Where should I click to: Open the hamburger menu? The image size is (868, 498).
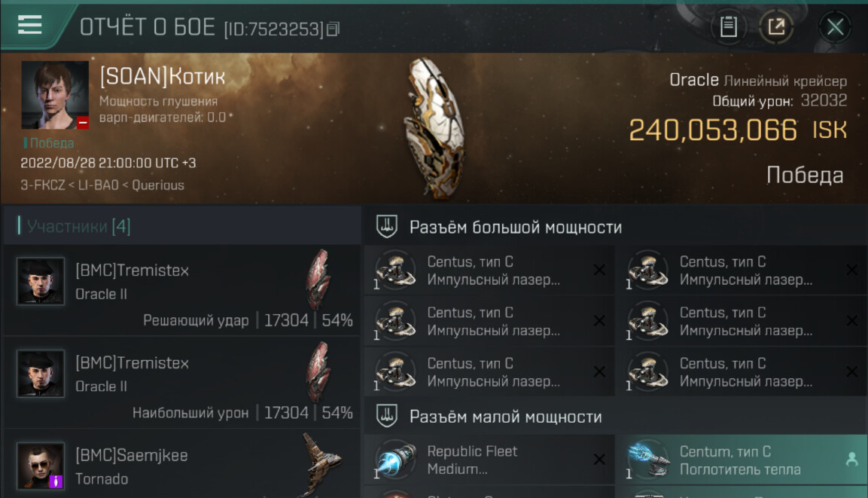(x=30, y=25)
